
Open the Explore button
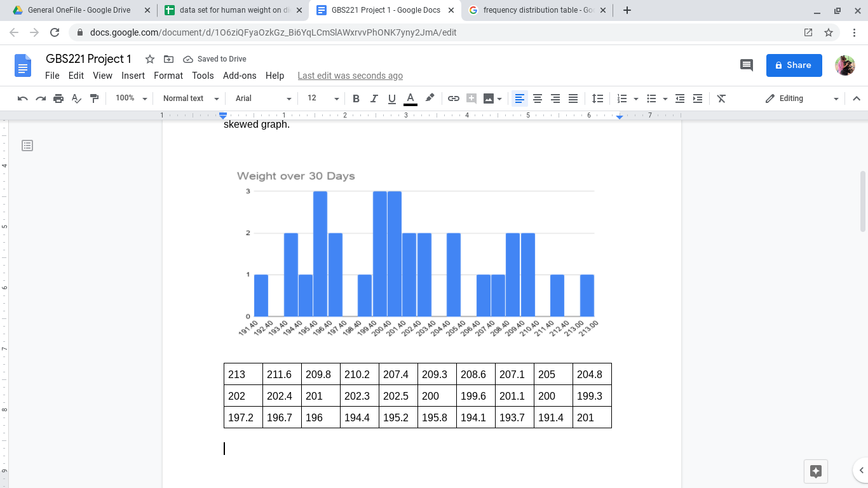coord(817,471)
